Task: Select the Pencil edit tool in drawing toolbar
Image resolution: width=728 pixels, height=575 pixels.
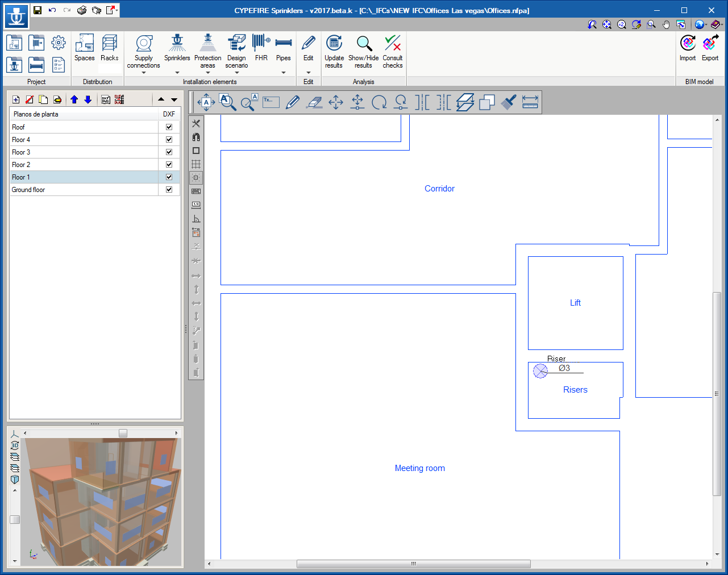Action: point(292,102)
